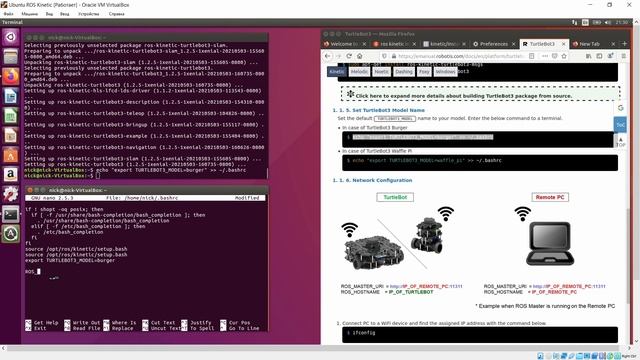
Task: Open Software Updater from the launcher
Action: (x=11, y=234)
